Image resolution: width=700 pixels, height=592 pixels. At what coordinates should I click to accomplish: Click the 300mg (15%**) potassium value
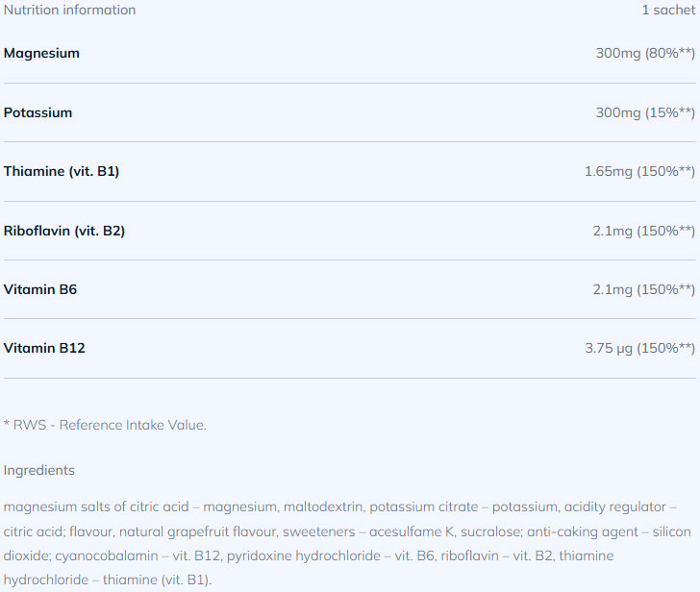click(644, 112)
